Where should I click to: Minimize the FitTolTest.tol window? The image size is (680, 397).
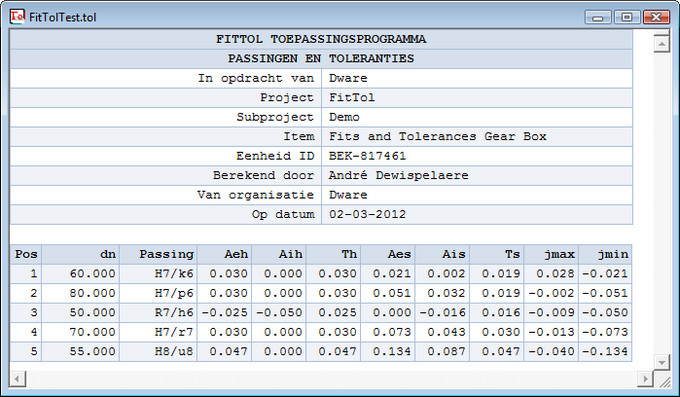[x=598, y=17]
